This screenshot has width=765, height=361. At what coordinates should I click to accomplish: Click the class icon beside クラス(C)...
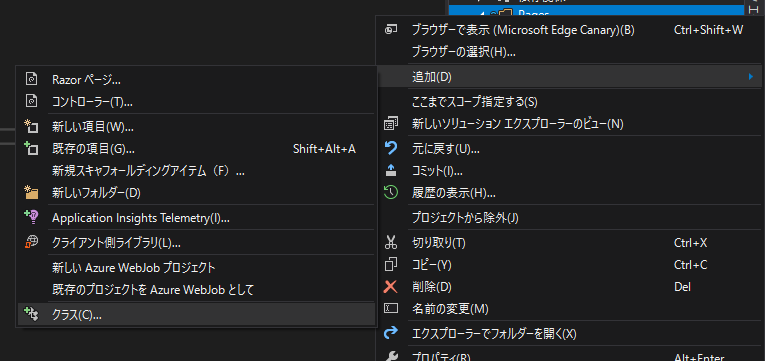[x=31, y=315]
